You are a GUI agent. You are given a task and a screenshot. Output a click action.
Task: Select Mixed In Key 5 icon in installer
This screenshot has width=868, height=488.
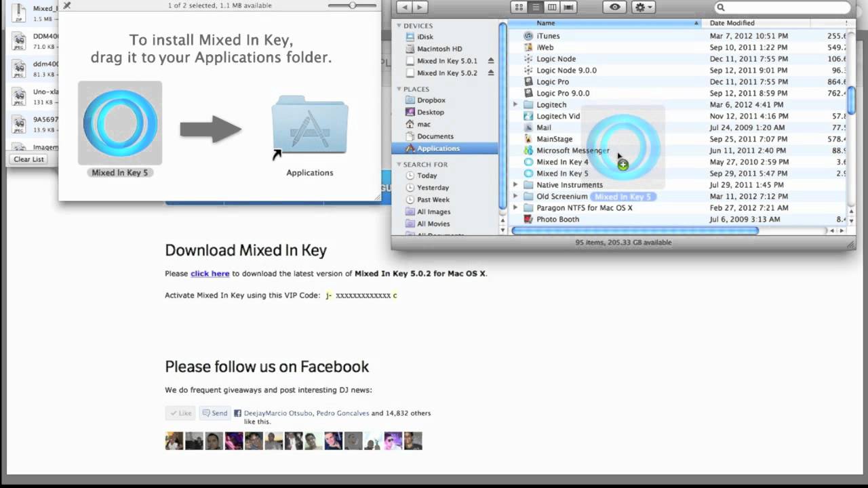coord(120,123)
